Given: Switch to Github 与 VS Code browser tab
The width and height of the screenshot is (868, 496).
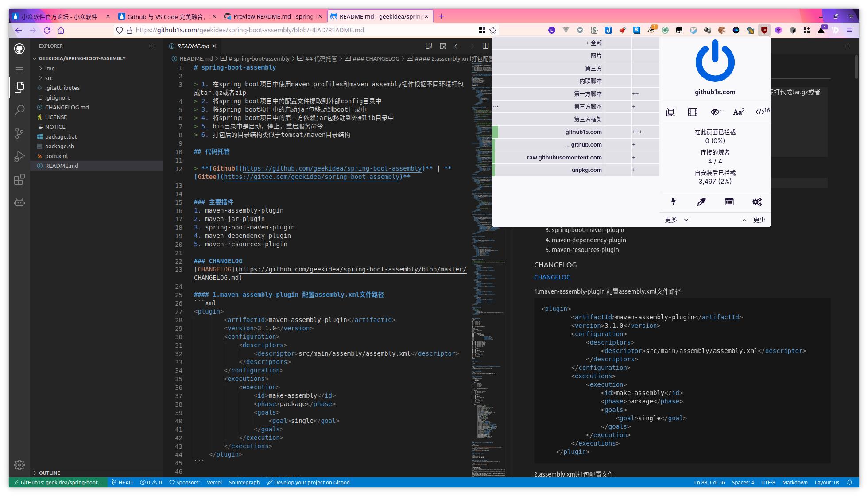Looking at the screenshot, I should [167, 16].
